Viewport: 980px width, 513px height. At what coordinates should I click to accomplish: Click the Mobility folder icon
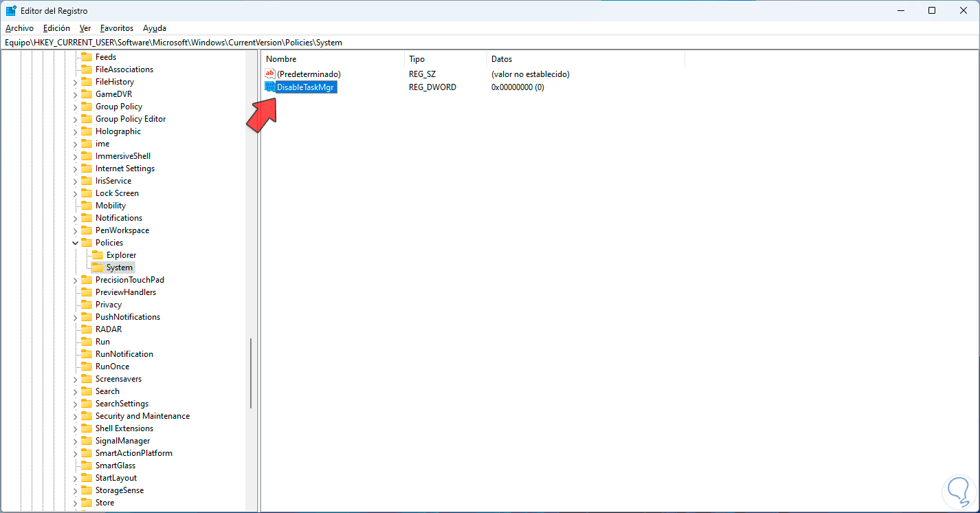[x=87, y=206]
